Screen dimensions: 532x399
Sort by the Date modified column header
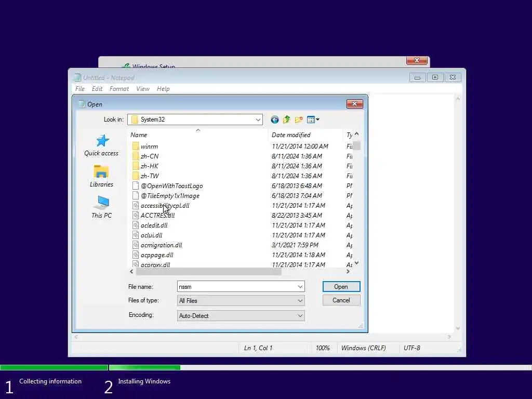click(x=305, y=135)
